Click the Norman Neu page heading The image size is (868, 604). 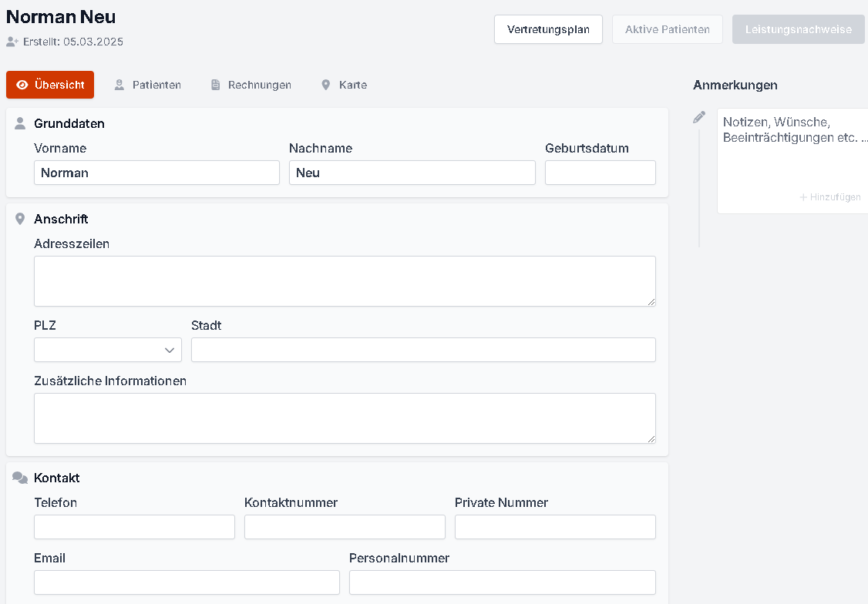click(61, 17)
